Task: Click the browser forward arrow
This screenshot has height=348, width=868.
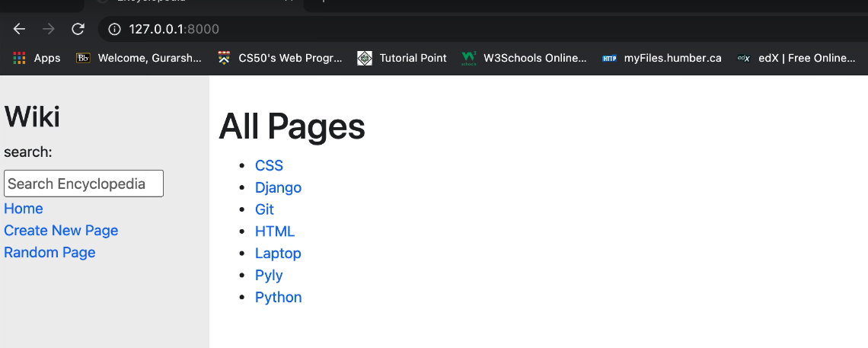Action: [48, 29]
